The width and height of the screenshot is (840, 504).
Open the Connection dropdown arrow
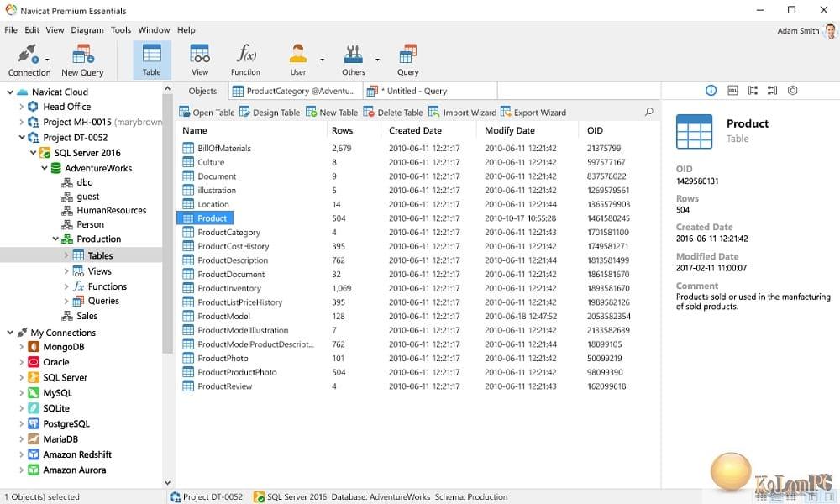[x=47, y=60]
